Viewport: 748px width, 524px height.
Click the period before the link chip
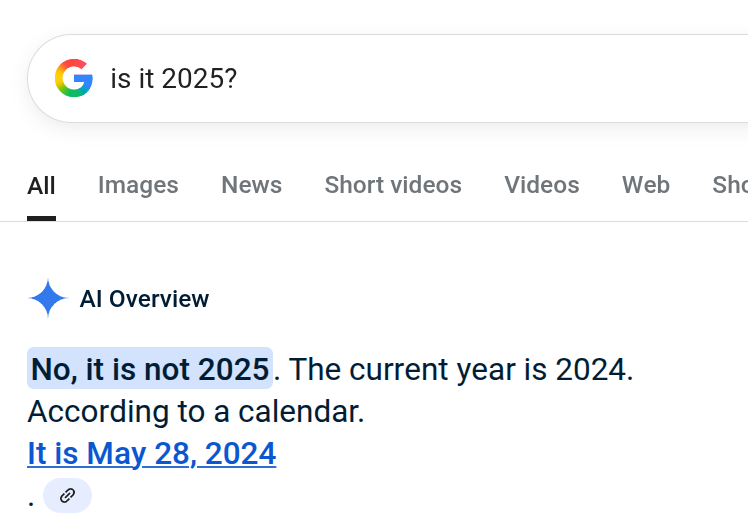(x=31, y=498)
